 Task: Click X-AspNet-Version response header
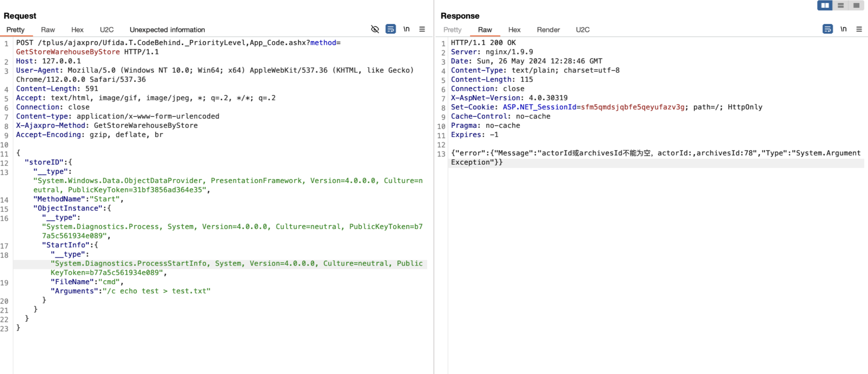pos(509,98)
